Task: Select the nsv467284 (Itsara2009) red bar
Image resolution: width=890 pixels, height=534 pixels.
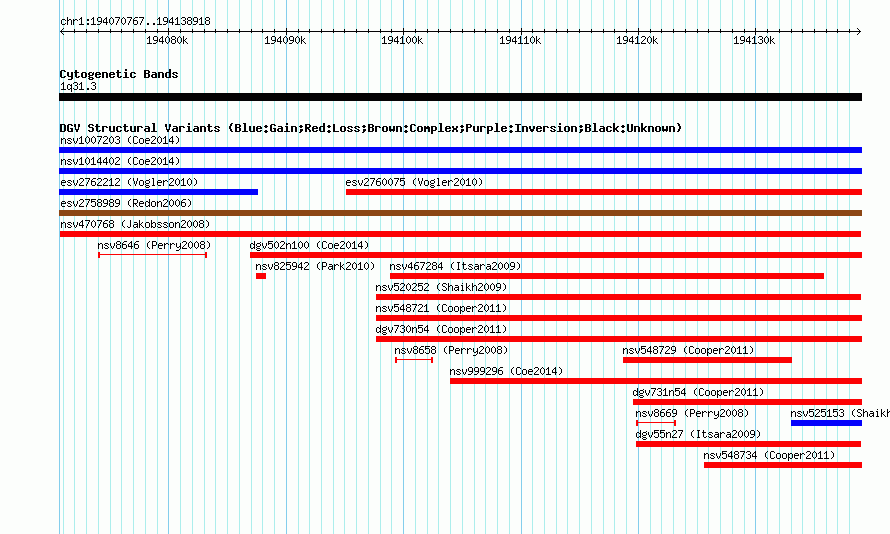Action: pyautogui.click(x=607, y=276)
